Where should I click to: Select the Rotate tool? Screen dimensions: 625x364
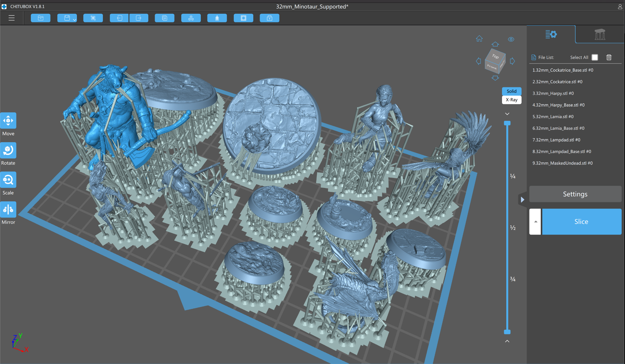[8, 150]
